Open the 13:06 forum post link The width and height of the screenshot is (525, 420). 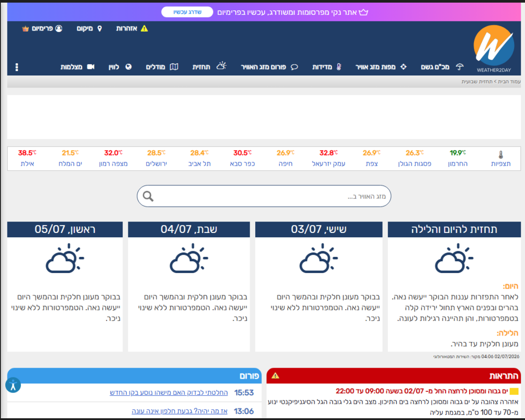coord(180,411)
